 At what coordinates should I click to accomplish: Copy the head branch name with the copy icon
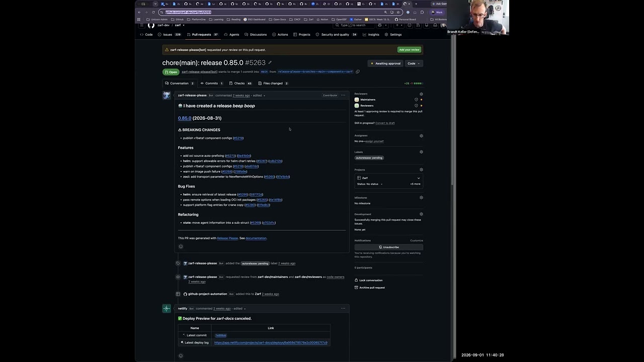pyautogui.click(x=358, y=72)
